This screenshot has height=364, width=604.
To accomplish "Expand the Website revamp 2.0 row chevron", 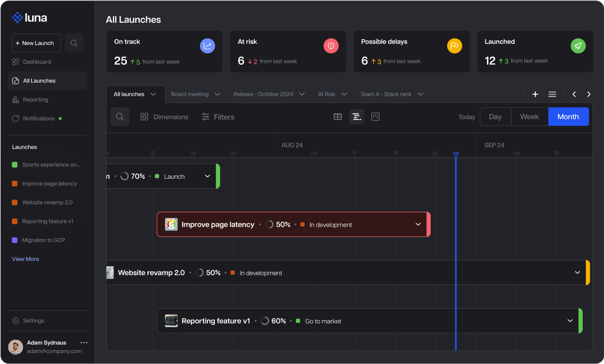I will point(577,272).
